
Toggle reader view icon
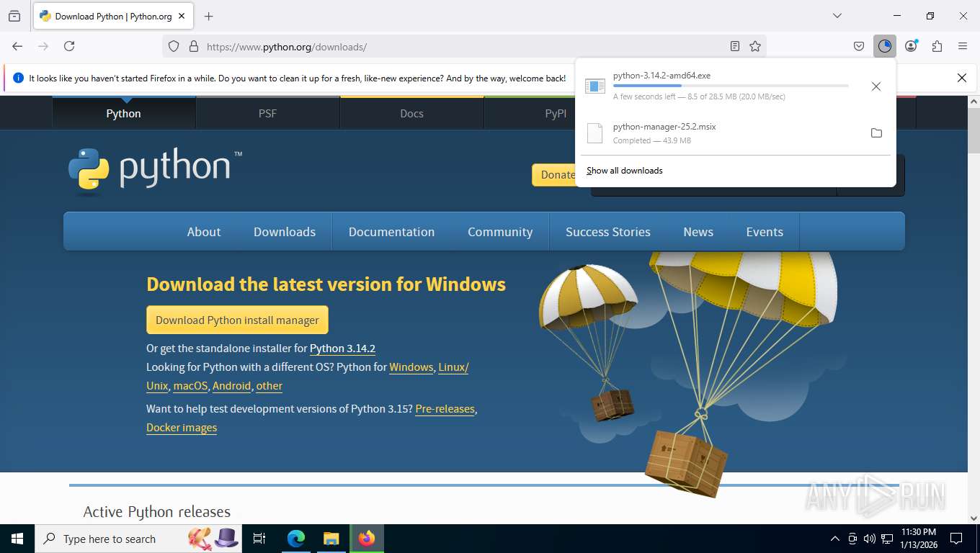(x=735, y=46)
